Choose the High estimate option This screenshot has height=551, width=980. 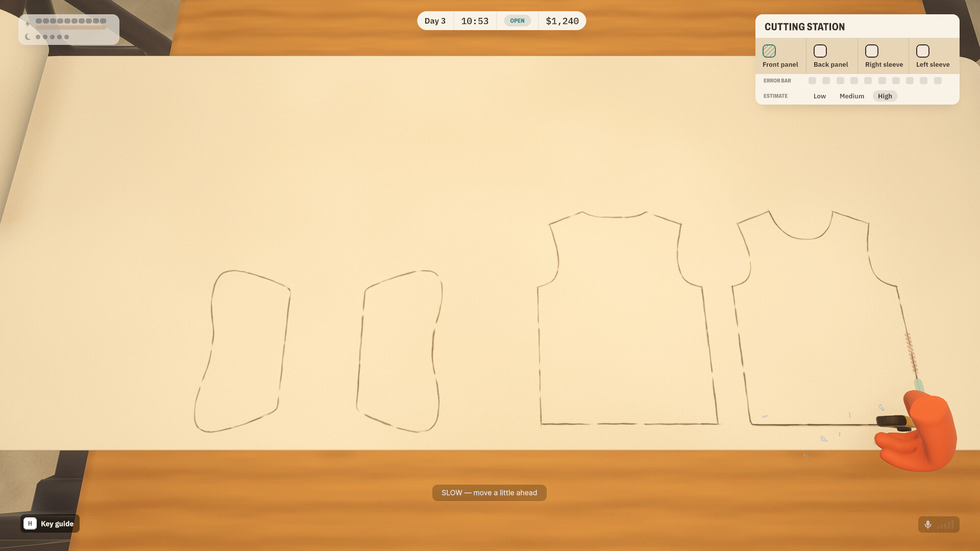click(x=885, y=96)
